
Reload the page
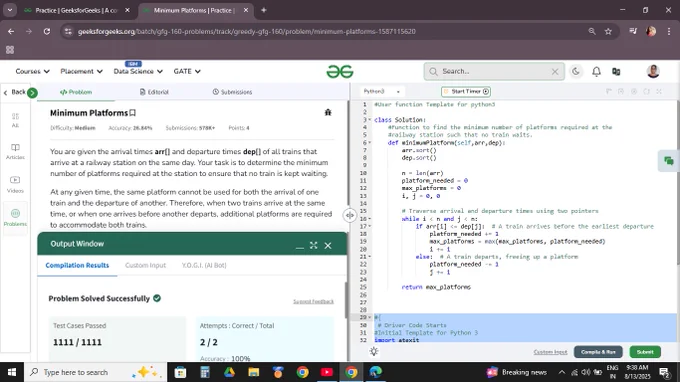tap(47, 31)
